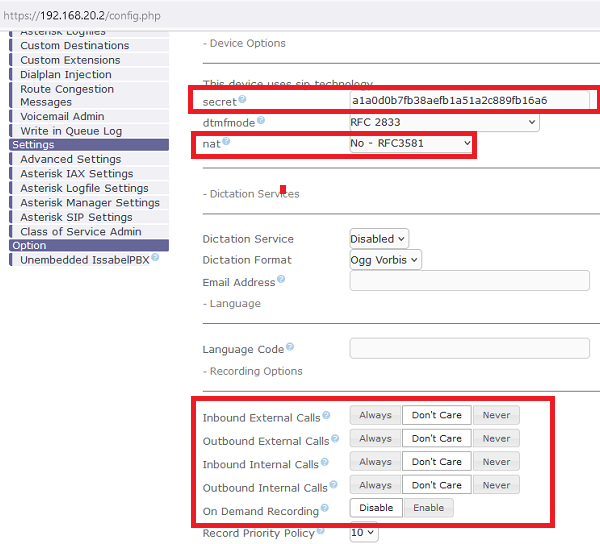The width and height of the screenshot is (600, 544).
Task: Click Language Code help icon
Action: (x=290, y=347)
